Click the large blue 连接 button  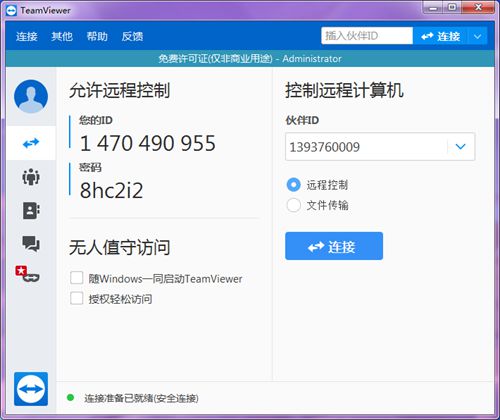334,246
